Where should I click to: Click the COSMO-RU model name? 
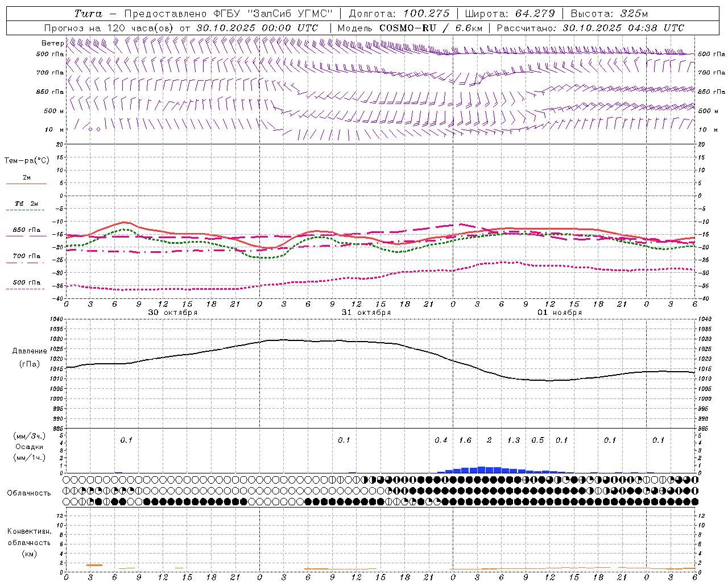(408, 28)
